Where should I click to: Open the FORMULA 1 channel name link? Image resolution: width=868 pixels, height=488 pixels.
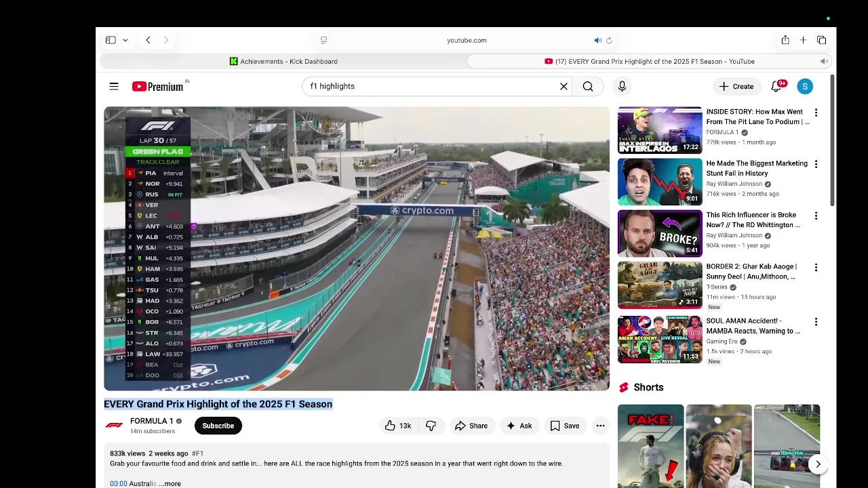coord(151,421)
